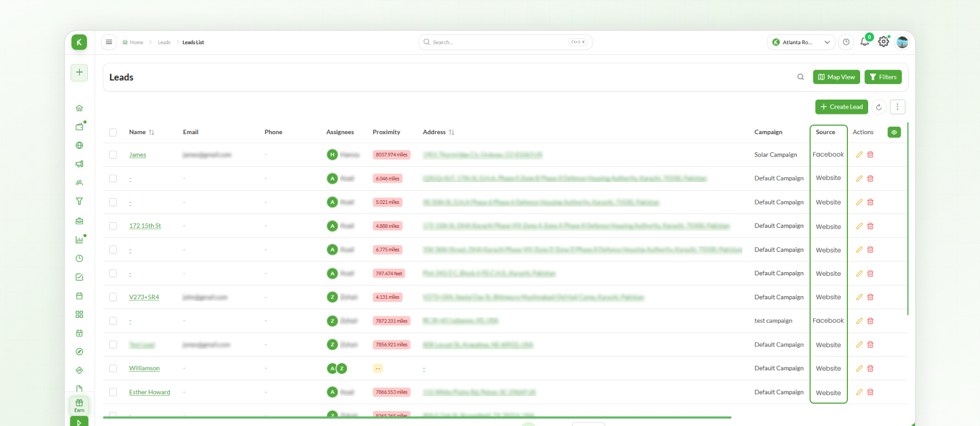Open the bar chart reports icon in sidebar
This screenshot has height=426, width=980.
[x=79, y=240]
